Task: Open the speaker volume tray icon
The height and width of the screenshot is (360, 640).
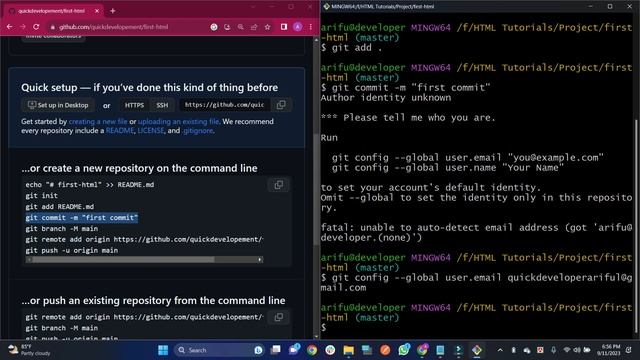Action: pos(577,350)
